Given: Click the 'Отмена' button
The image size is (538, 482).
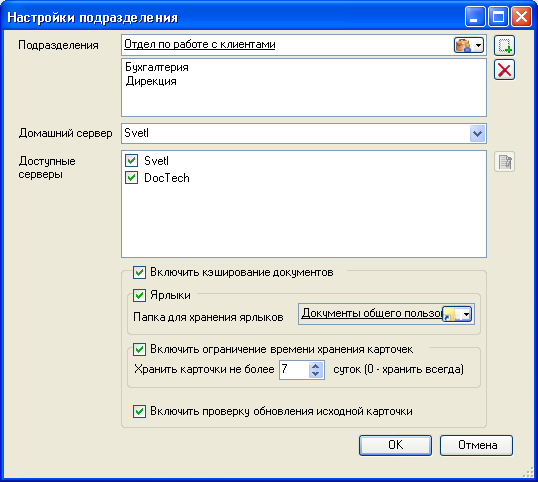Looking at the screenshot, I should [477, 445].
